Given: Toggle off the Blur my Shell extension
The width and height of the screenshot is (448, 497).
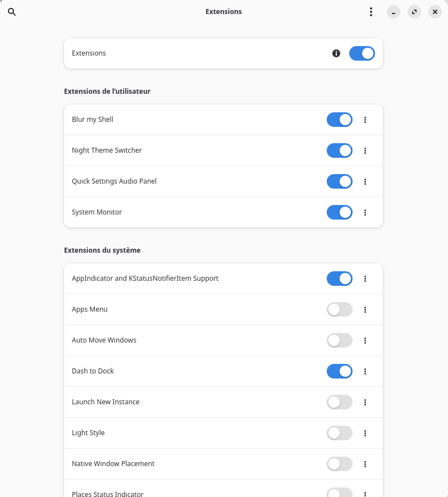Looking at the screenshot, I should pos(339,120).
